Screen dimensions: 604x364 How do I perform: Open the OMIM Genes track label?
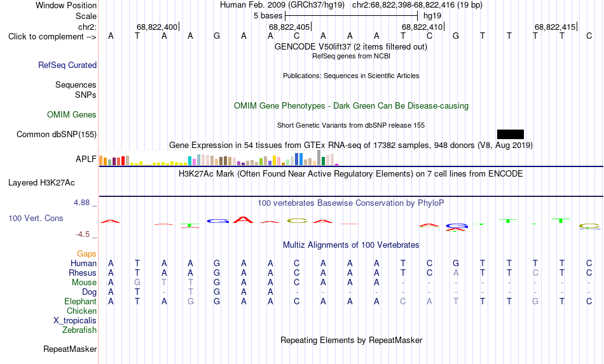72,115
